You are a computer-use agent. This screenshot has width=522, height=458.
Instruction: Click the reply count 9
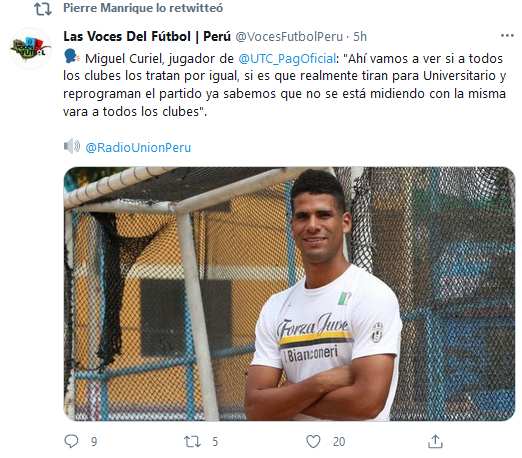coord(94,442)
